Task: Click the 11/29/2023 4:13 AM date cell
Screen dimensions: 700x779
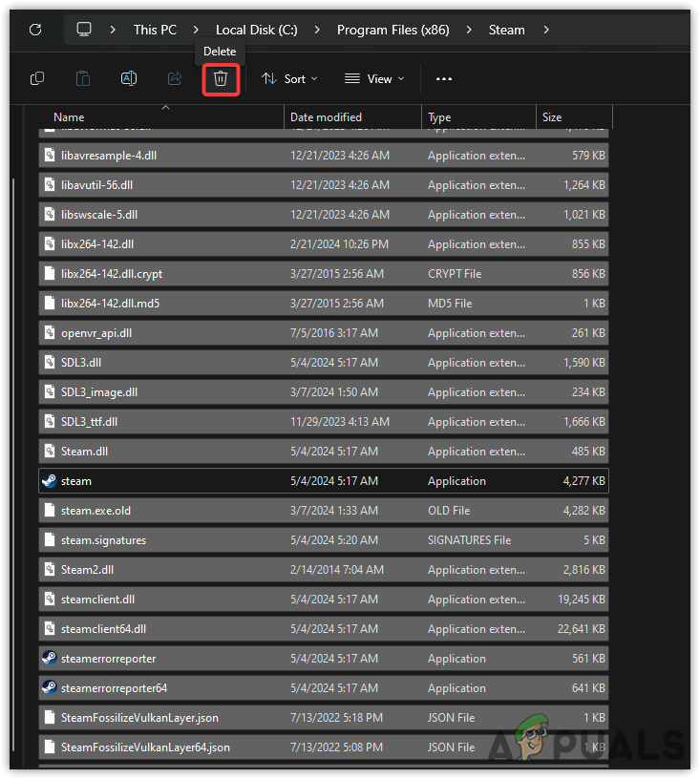Action: click(340, 422)
